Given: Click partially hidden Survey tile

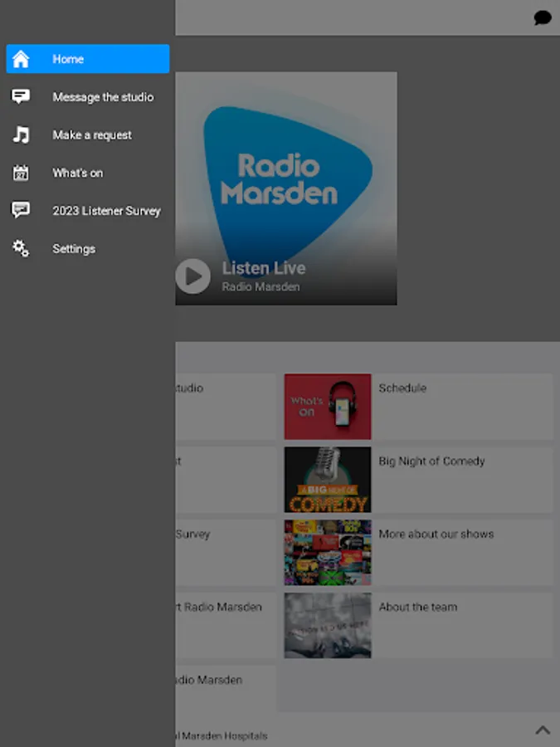Looking at the screenshot, I should tap(226, 552).
